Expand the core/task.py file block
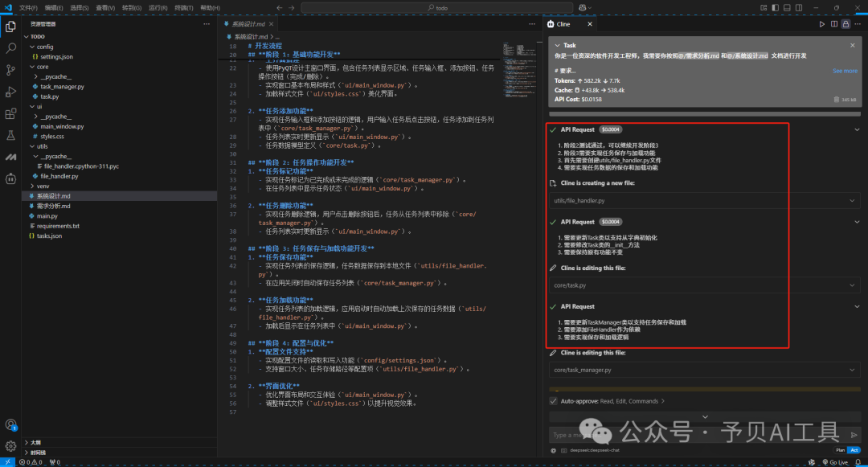 coord(704,285)
